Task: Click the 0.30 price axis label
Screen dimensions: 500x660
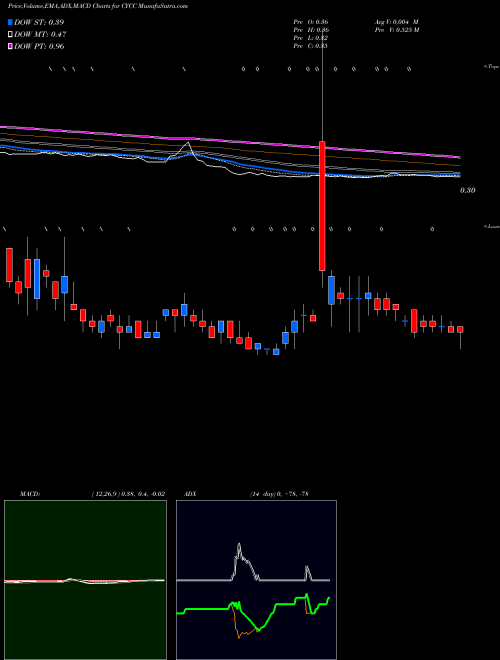Action: [x=468, y=190]
